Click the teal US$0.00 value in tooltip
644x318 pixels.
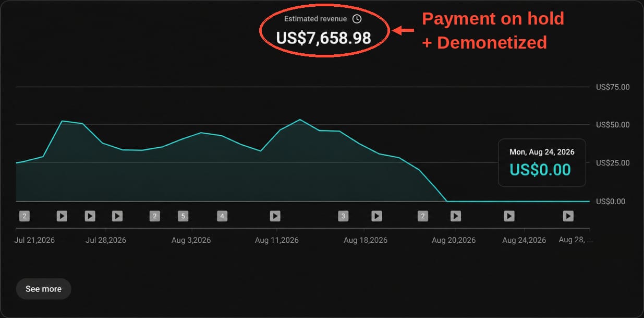pyautogui.click(x=540, y=170)
